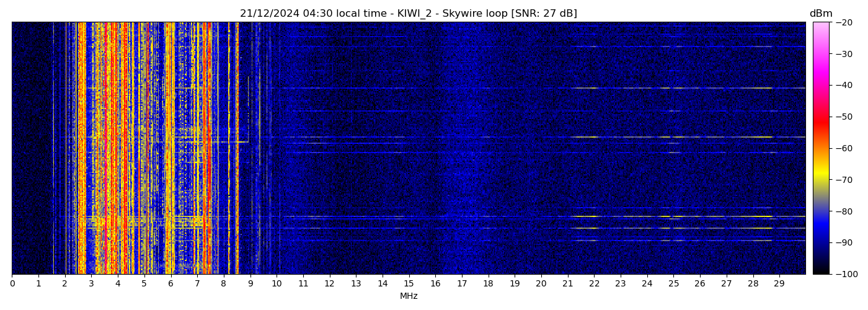Click the spectrogram title text
The height and width of the screenshot is (310, 868).
point(409,14)
